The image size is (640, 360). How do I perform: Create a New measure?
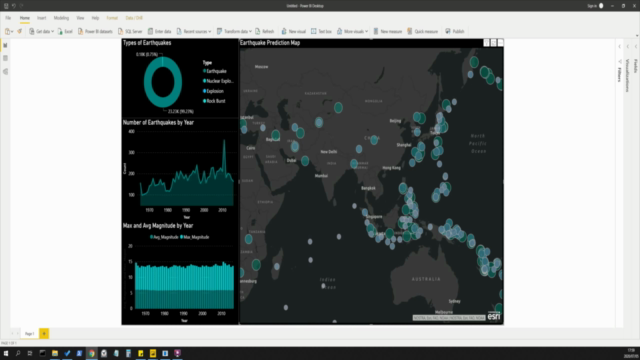(388, 31)
